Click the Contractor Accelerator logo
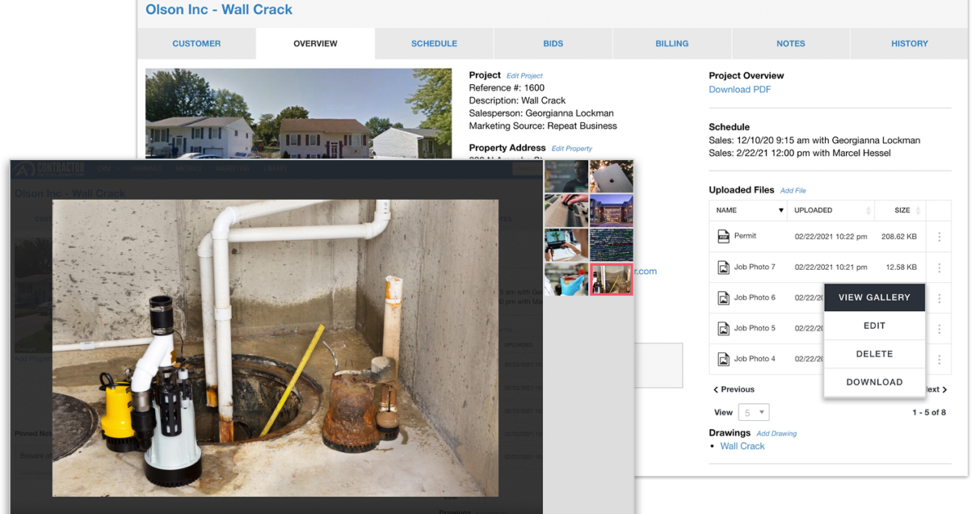 pyautogui.click(x=51, y=171)
